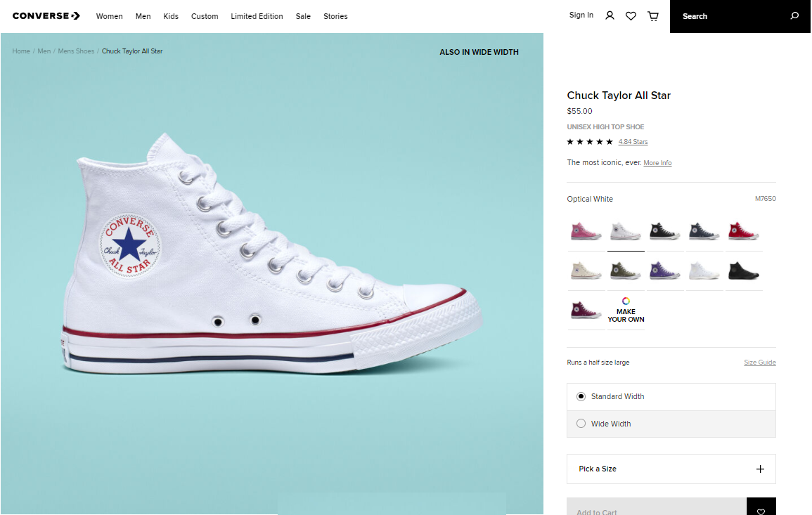The height and width of the screenshot is (515, 812).
Task: Open the Women menu
Action: coord(109,16)
